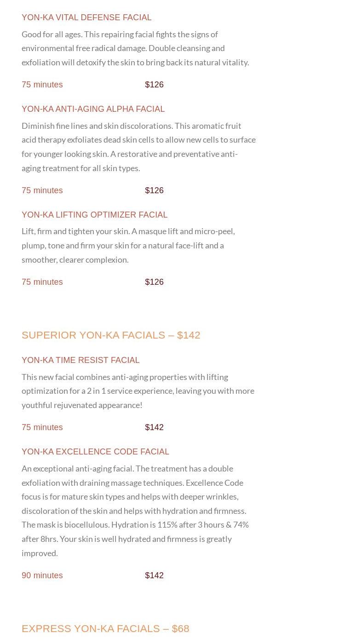Screen dimensions: 361x644
Task: Click the Superior Yon-Ka Facials – $142 heading
Action: (111, 335)
